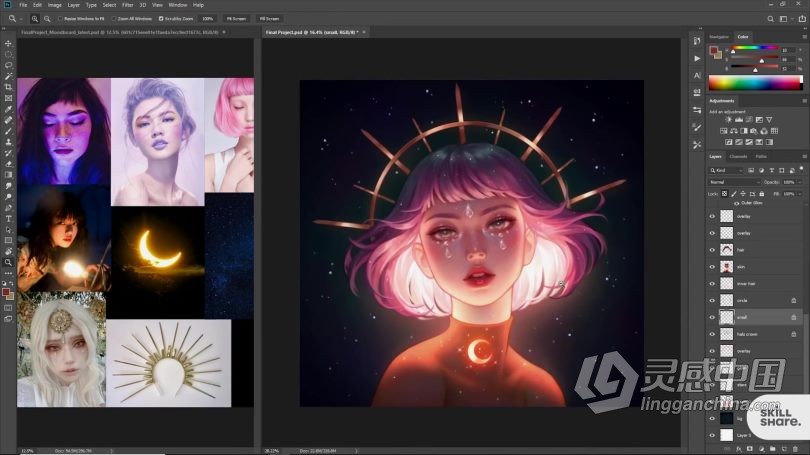Hide the circle layer
Viewport: 810px width, 455px height.
(x=712, y=301)
